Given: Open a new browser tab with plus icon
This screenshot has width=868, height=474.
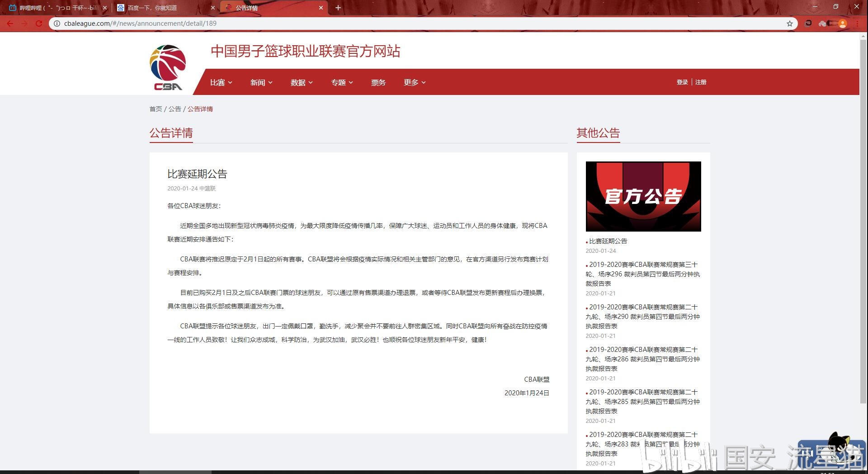Looking at the screenshot, I should pos(338,8).
